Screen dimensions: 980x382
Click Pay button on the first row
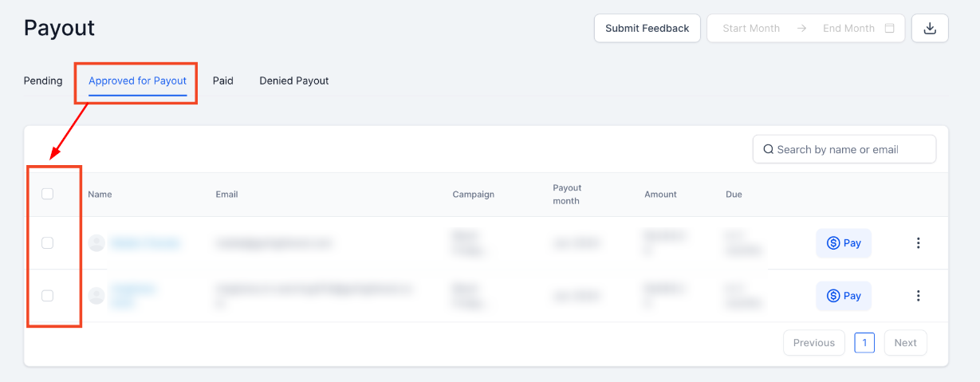843,243
